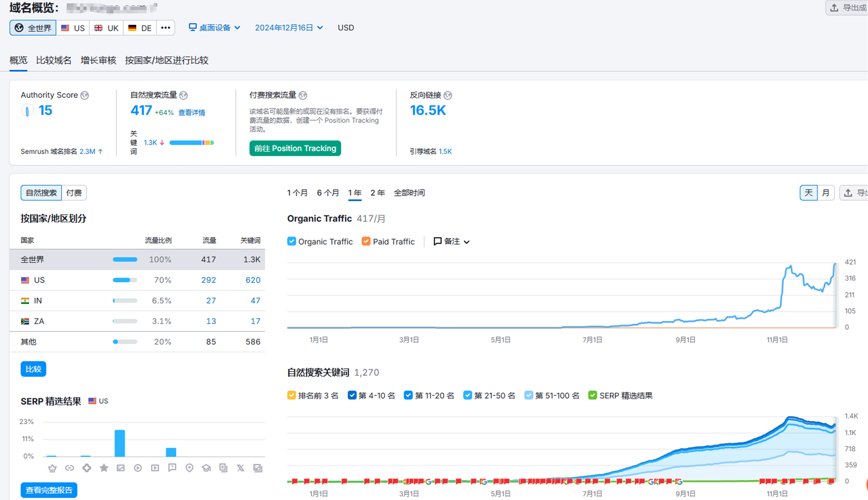This screenshot has height=500, width=868.
Task: Select the 6 个月 time range
Action: 328,193
